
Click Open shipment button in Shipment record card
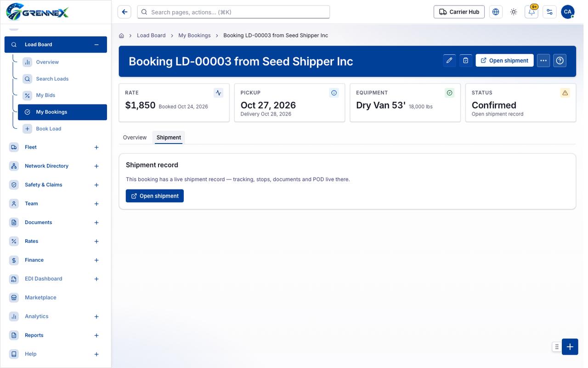tap(155, 196)
